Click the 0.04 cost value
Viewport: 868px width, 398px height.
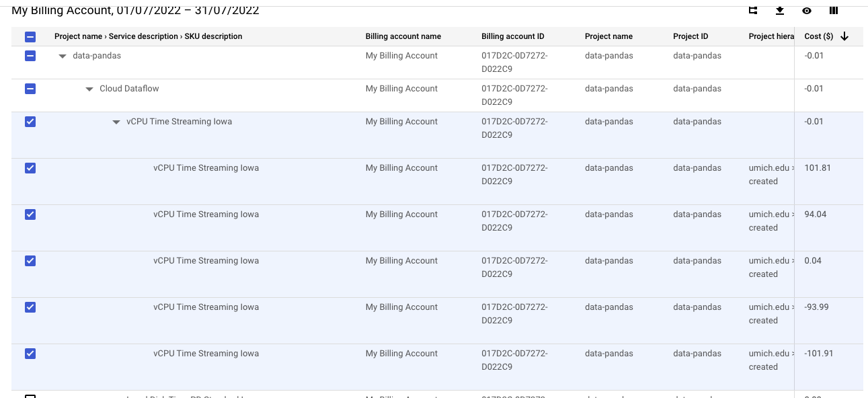pyautogui.click(x=813, y=261)
